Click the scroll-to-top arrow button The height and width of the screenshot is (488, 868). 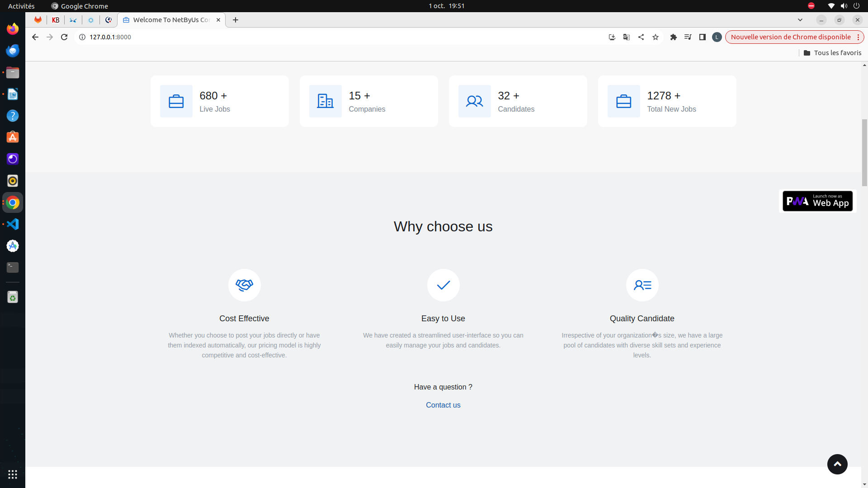click(837, 464)
